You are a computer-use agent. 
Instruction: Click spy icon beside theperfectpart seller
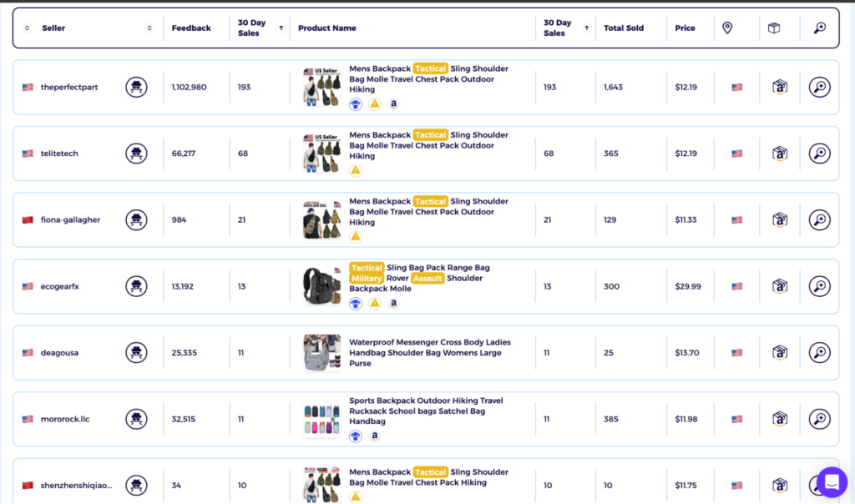tap(136, 87)
